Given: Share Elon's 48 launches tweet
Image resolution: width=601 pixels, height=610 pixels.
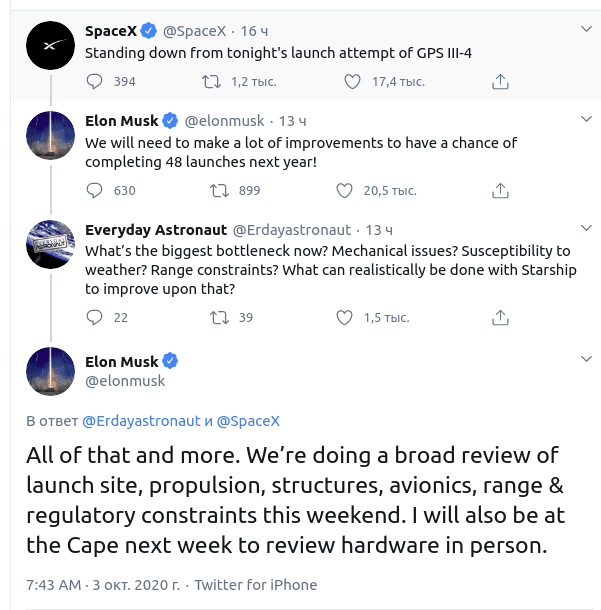Looking at the screenshot, I should tap(501, 190).
